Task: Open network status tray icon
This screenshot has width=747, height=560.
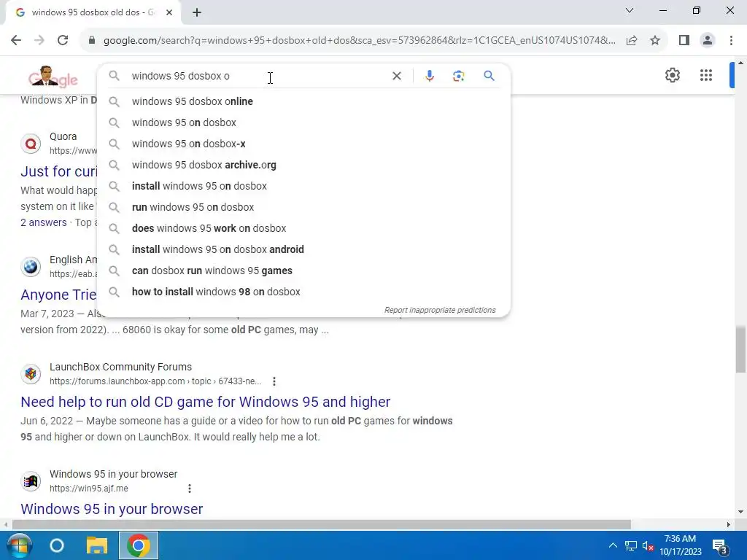Action: 631,545
